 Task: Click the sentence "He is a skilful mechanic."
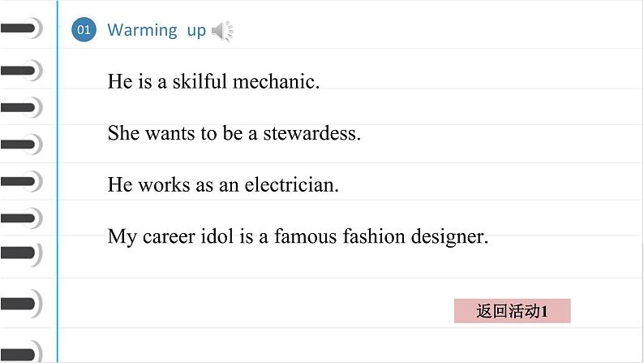(x=213, y=81)
